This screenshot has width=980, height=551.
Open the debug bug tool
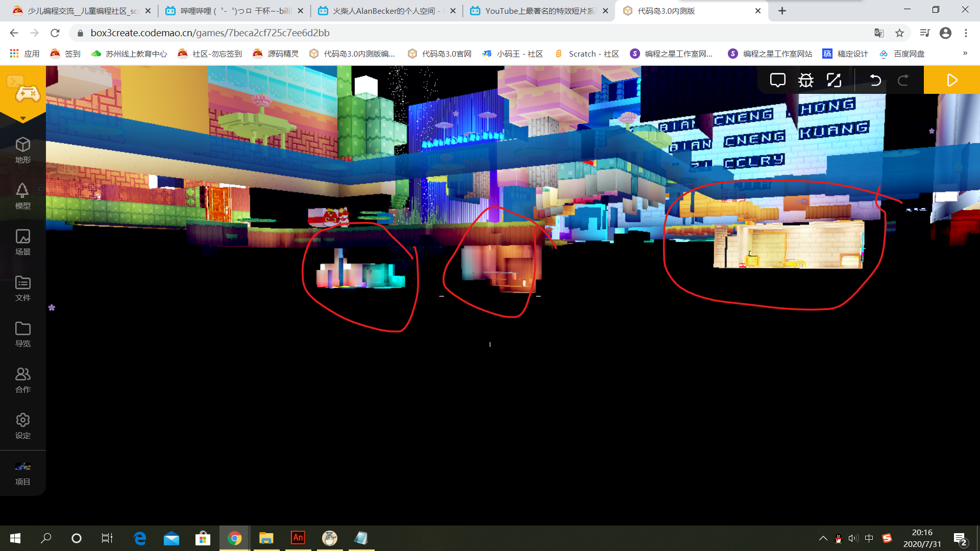point(806,80)
